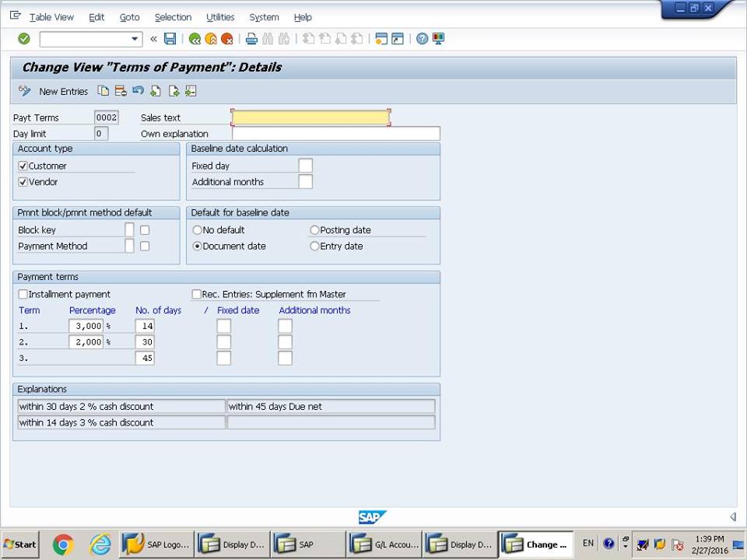Image resolution: width=747 pixels, height=560 pixels.
Task: Click the Other Entry icon in the application toolbar
Action: click(191, 91)
